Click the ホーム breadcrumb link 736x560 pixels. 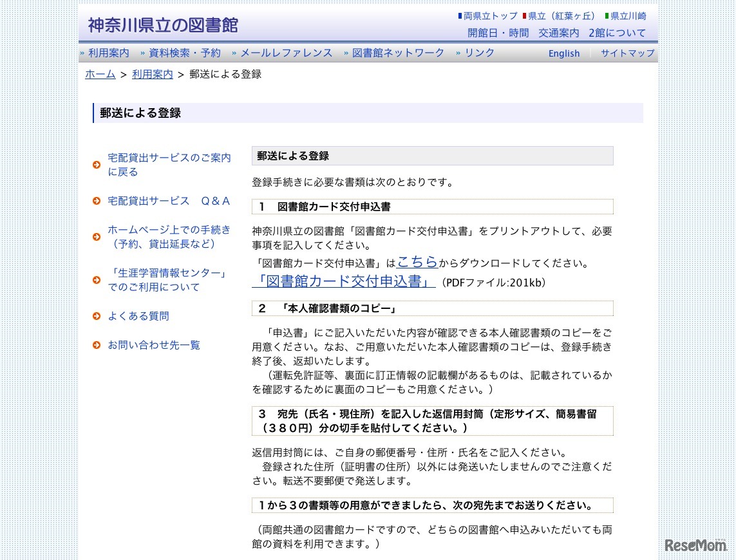(100, 74)
